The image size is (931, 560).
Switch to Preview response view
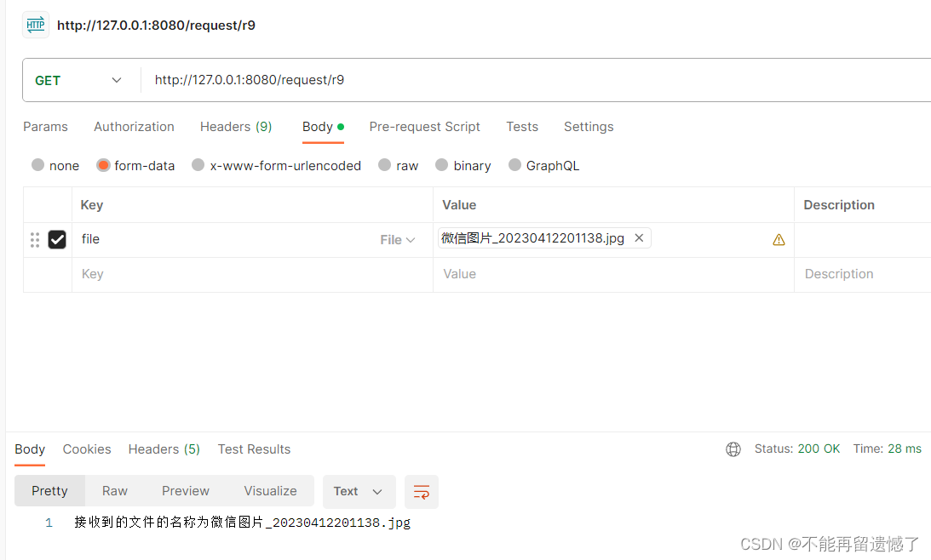pyautogui.click(x=185, y=491)
